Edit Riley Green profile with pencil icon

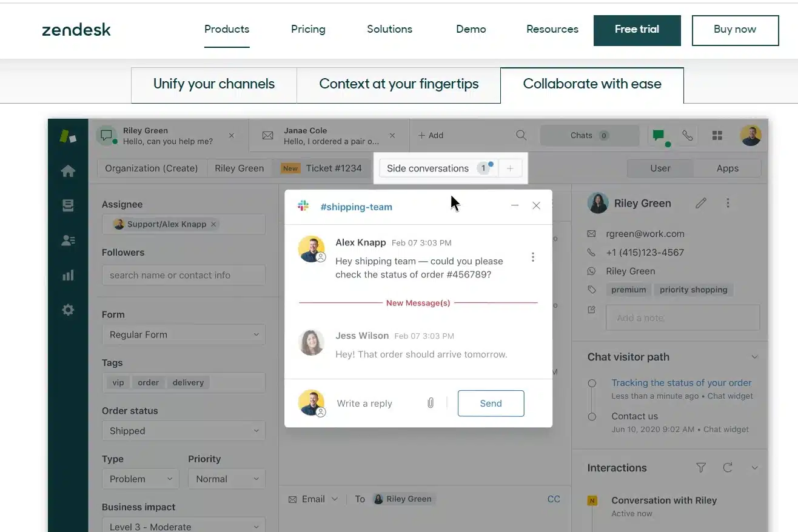click(x=701, y=204)
